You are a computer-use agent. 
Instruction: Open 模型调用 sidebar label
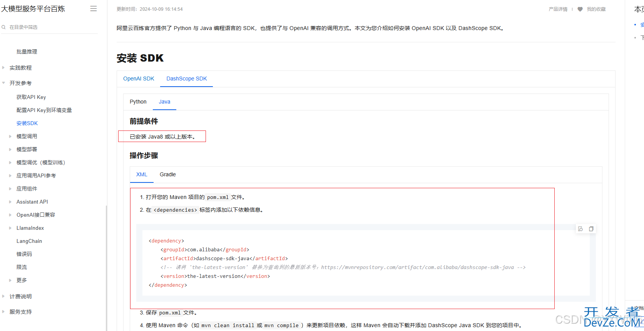point(27,136)
